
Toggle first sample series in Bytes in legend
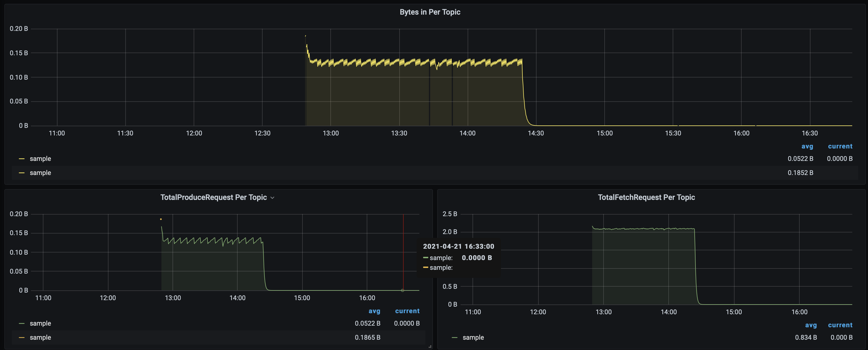40,159
